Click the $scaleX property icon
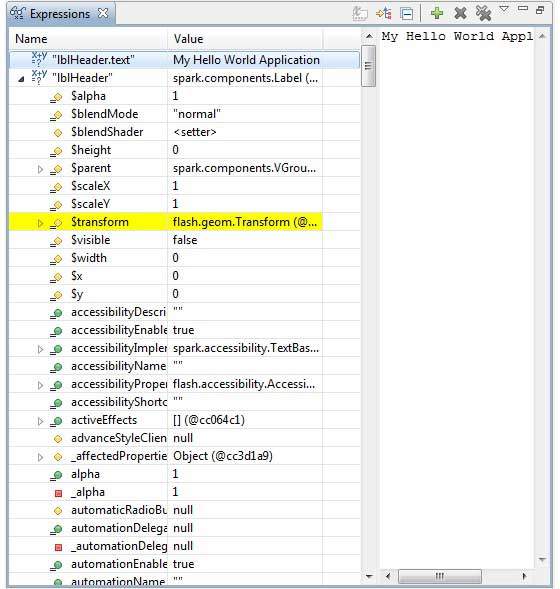The height and width of the screenshot is (589, 560). pos(56,187)
